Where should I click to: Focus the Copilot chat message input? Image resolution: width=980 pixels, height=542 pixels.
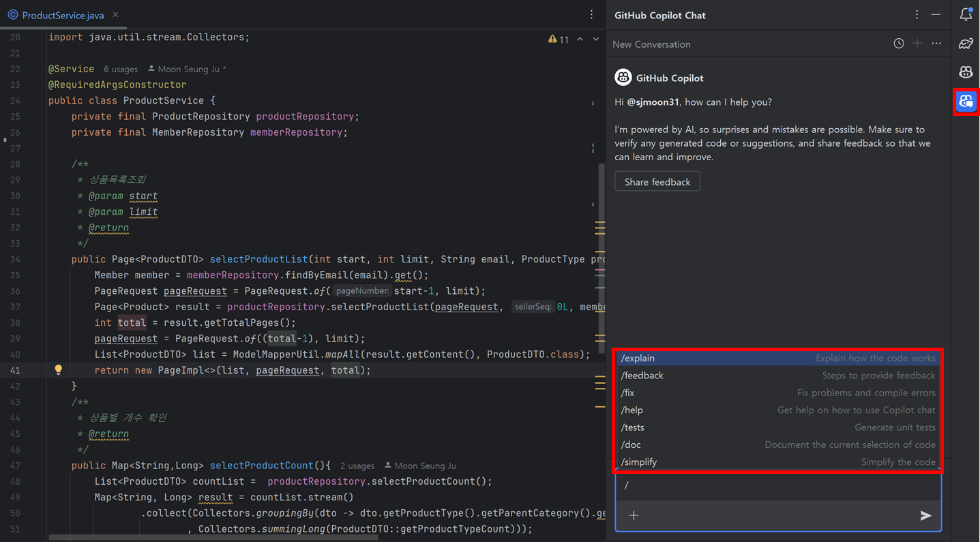point(778,486)
